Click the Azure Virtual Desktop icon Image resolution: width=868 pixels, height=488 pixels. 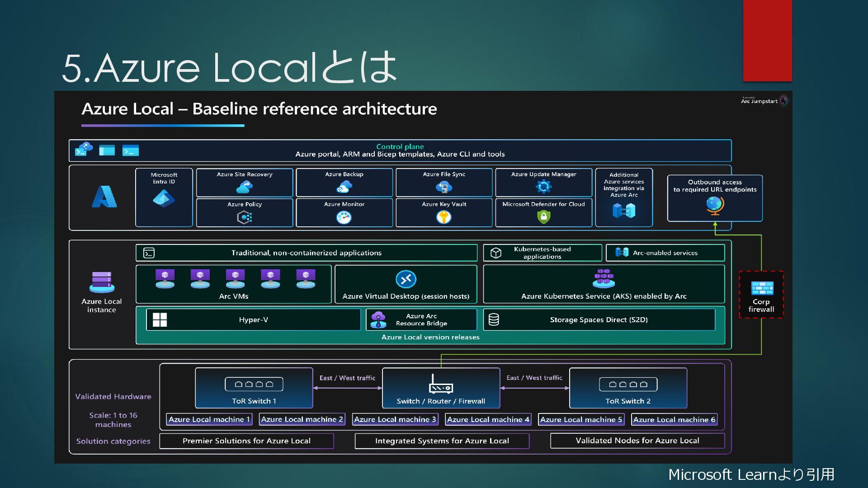click(x=406, y=279)
